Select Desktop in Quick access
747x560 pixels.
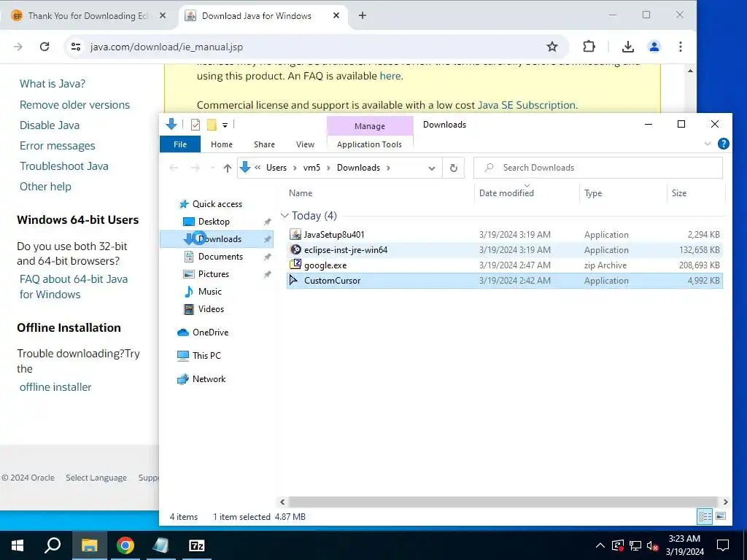point(214,222)
